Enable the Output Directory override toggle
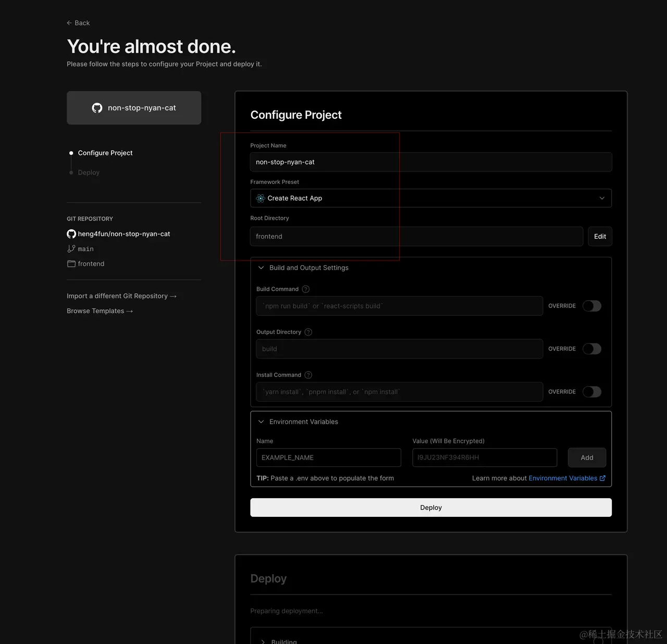 (592, 349)
